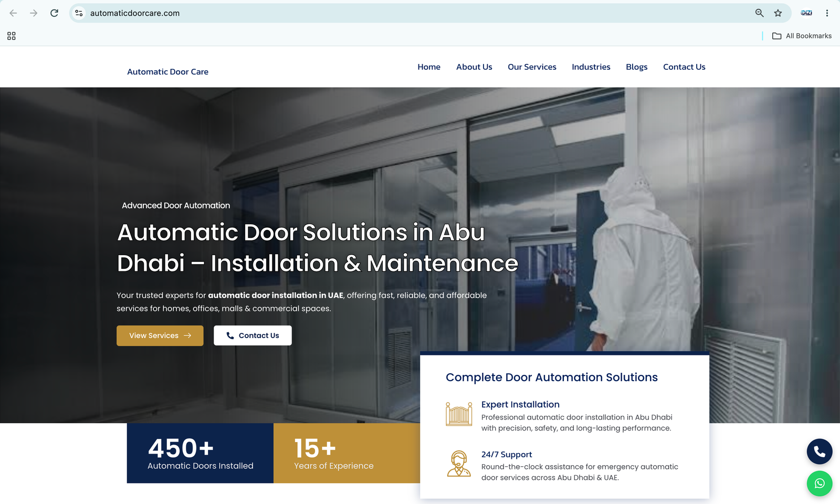Click the Automatic Door Care logo text
840x504 pixels.
pos(167,72)
